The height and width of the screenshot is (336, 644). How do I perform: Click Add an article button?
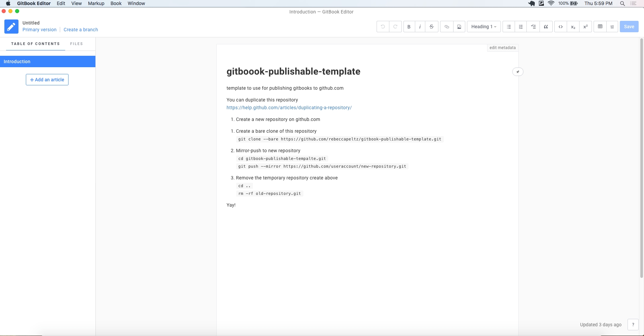[x=47, y=80]
